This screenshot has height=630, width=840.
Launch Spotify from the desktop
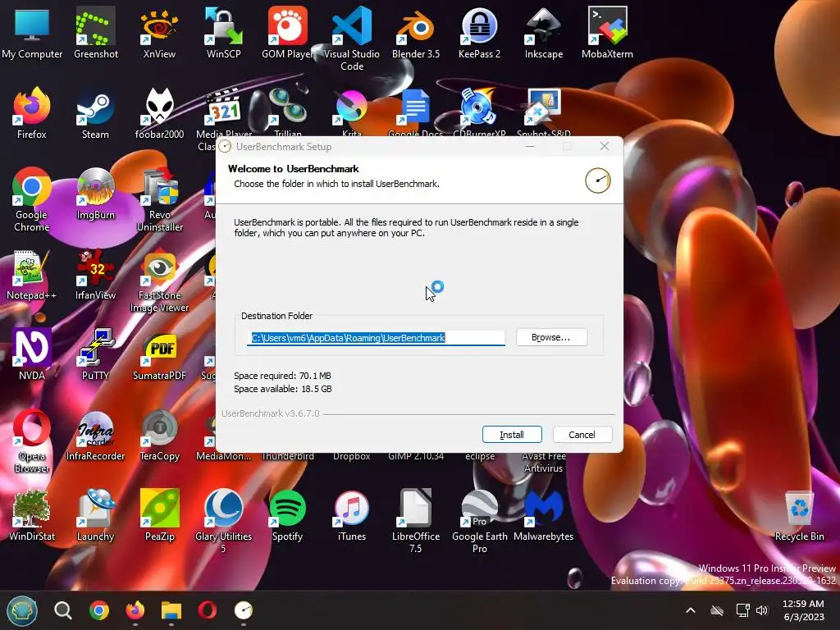click(x=288, y=515)
